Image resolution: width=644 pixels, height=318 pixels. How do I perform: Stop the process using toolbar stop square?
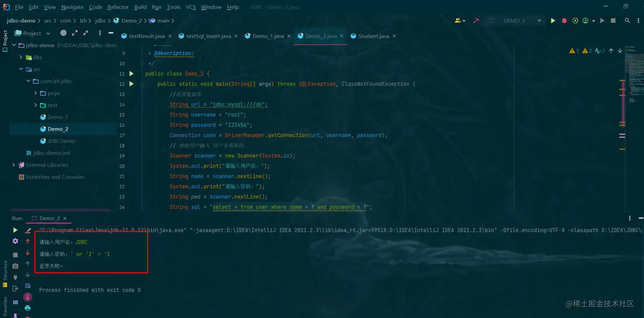613,20
